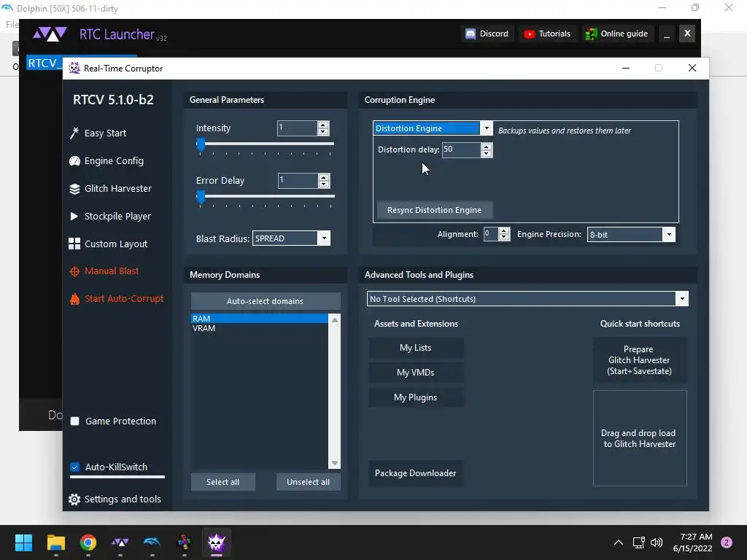Increase Intensity with the up arrow
Viewport: 747px width, 560px height.
(323, 125)
